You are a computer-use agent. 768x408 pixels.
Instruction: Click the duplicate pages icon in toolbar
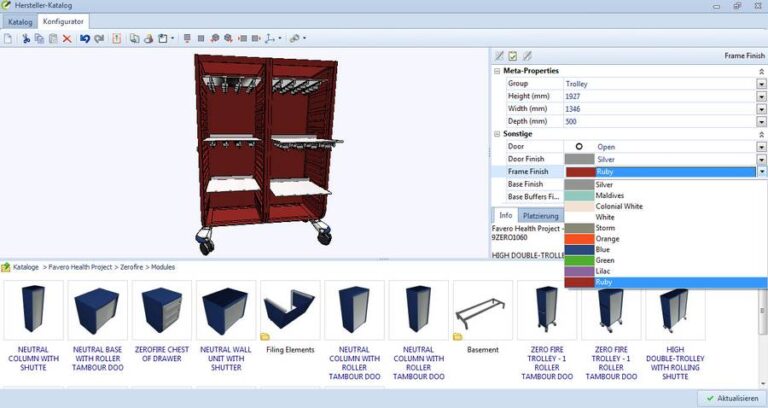pyautogui.click(x=134, y=38)
